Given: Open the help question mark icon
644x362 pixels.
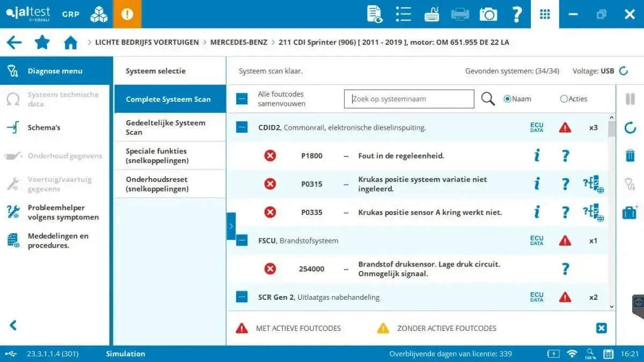Looking at the screenshot, I should [x=516, y=14].
